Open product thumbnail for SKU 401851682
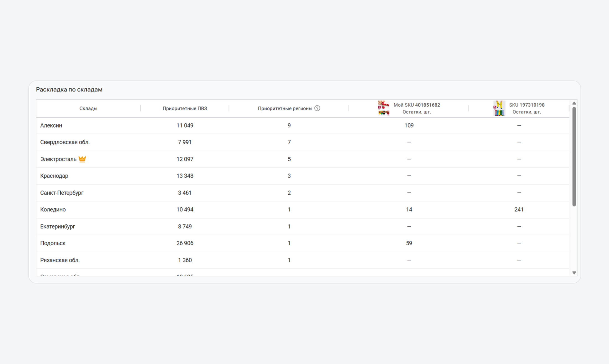Viewport: 609px width, 364px height. tap(383, 108)
